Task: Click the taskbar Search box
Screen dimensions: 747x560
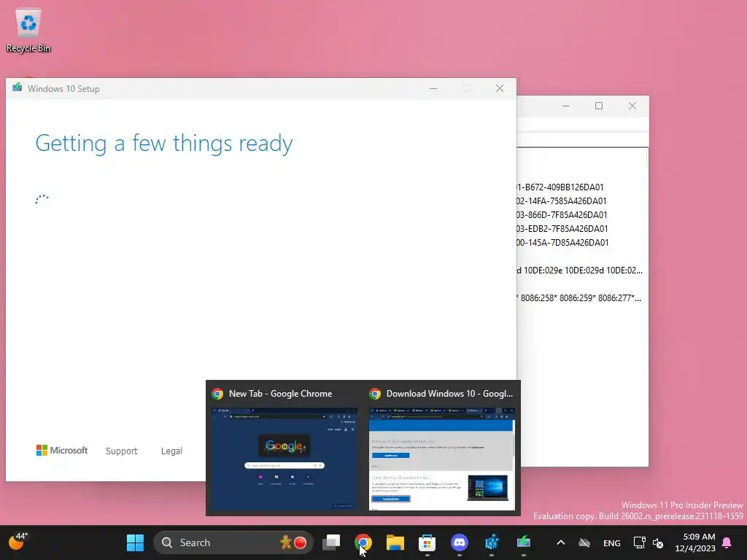Action: 233,542
